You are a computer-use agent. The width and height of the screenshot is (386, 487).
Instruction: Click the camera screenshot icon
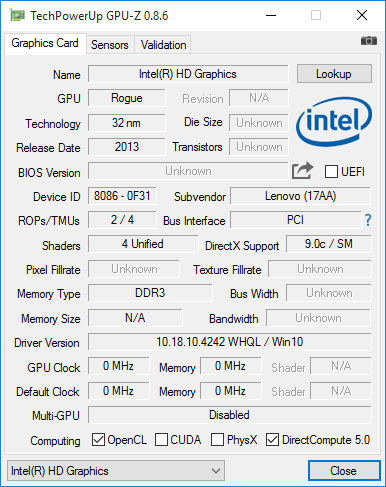pos(369,41)
